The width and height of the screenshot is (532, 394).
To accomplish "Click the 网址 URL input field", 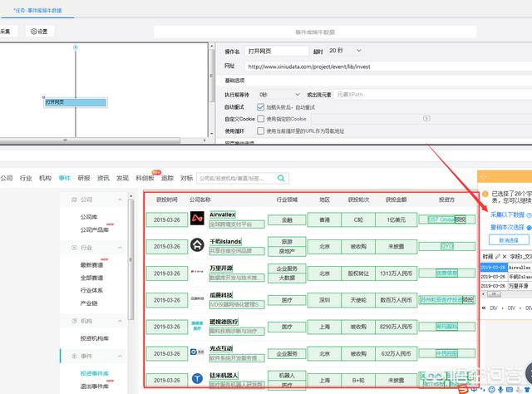I will (388, 66).
